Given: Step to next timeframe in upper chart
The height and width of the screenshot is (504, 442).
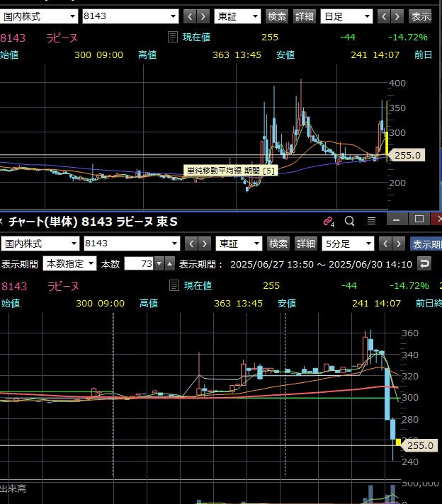Looking at the screenshot, I should pos(397,16).
